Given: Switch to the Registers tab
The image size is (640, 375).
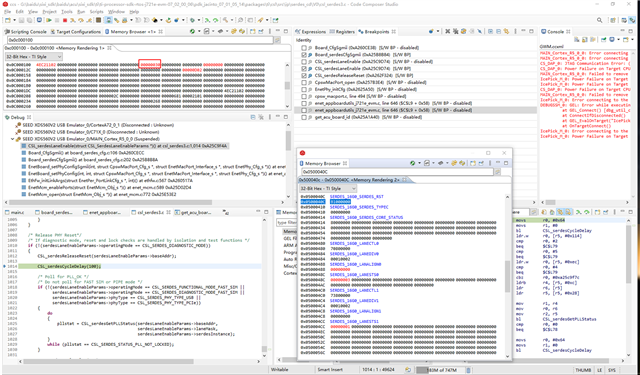Looking at the screenshot, I should 342,31.
